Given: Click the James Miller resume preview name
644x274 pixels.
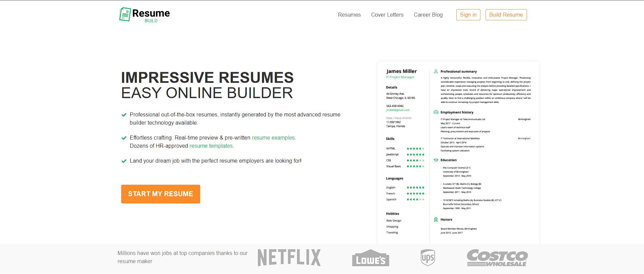Looking at the screenshot, I should [x=401, y=71].
